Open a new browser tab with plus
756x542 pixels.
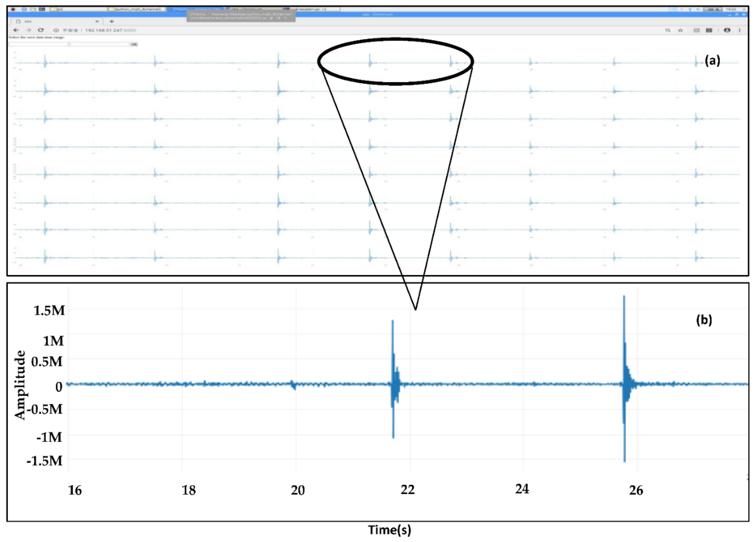(x=112, y=21)
